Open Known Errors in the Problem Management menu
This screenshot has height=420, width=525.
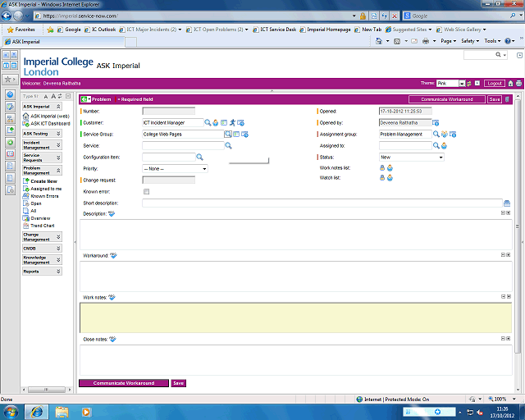[44, 196]
